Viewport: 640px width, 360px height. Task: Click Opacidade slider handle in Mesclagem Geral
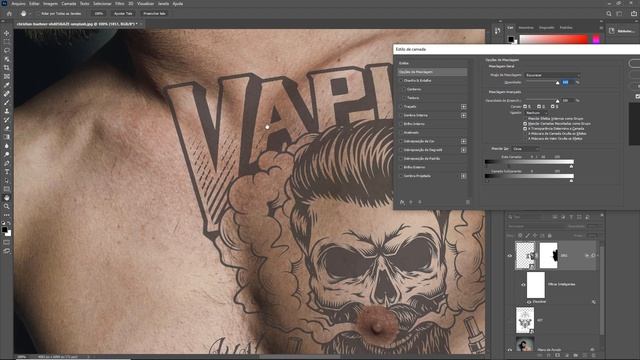pyautogui.click(x=558, y=83)
